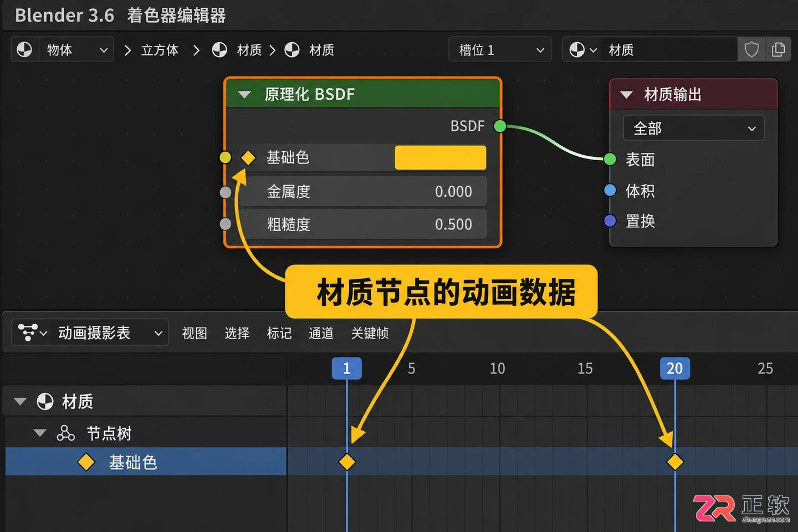
Task: Open the 全部 target dropdown
Action: point(694,129)
